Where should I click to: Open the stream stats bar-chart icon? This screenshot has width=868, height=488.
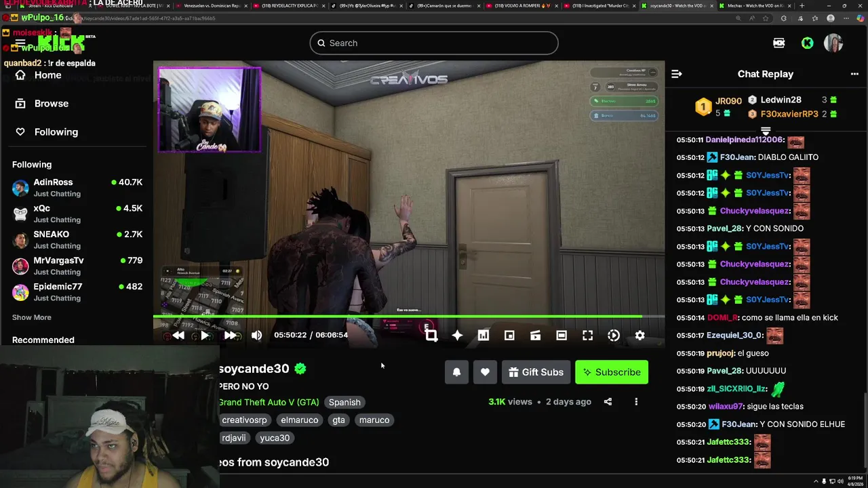(484, 335)
